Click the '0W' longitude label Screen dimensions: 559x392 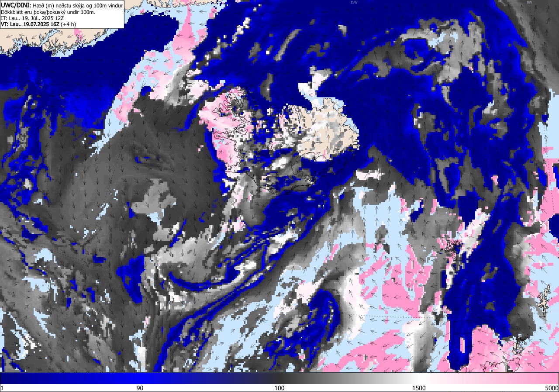click(529, 2)
